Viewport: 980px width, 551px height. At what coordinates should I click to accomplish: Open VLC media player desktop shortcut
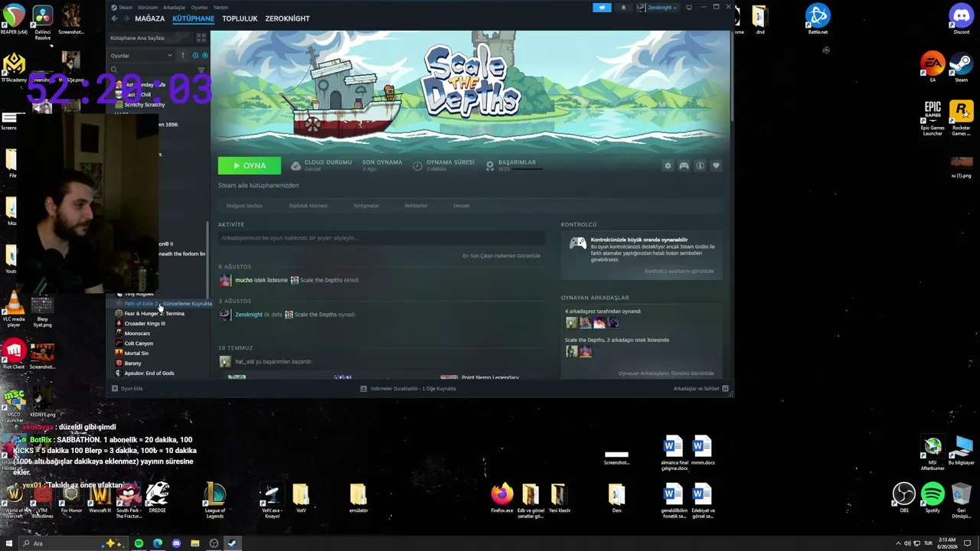tap(14, 311)
